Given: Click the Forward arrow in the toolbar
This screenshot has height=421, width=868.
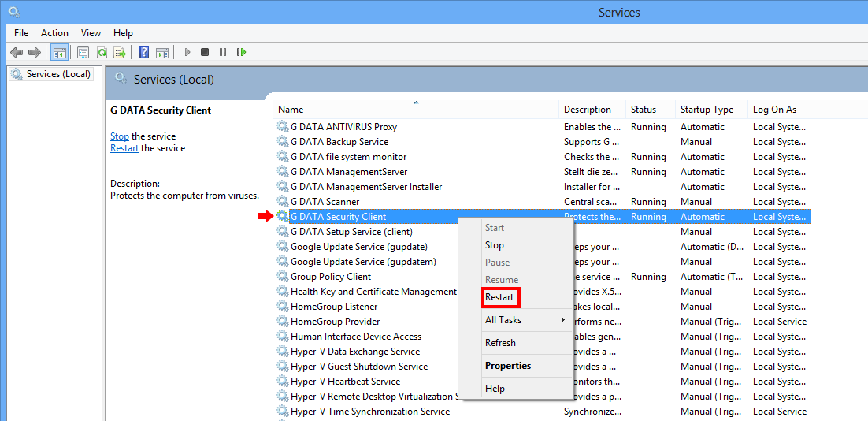Looking at the screenshot, I should coord(35,52).
